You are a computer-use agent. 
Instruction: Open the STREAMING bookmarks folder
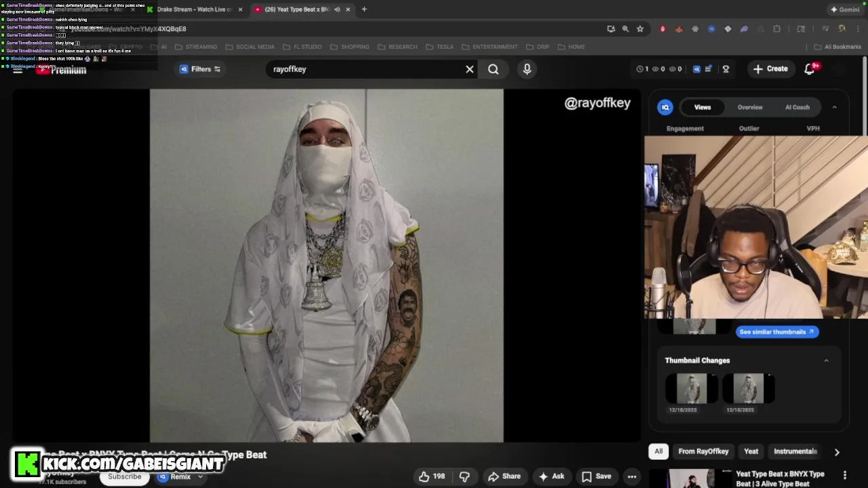[196, 47]
